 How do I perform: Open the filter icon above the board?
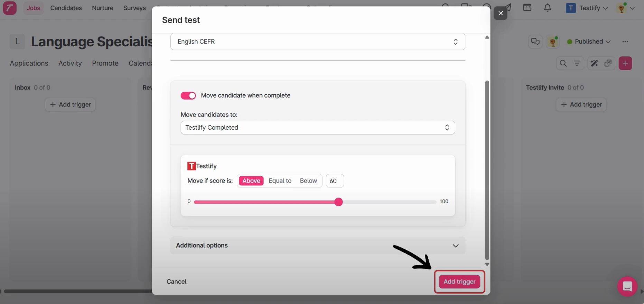tap(577, 63)
